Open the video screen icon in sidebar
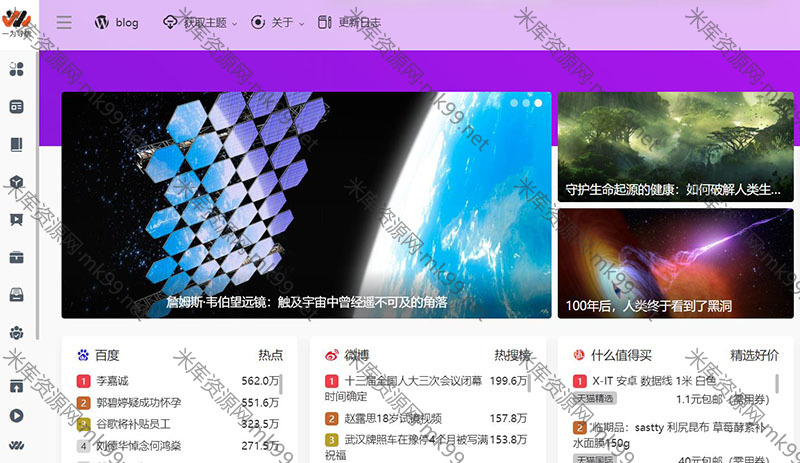800x463 pixels. pyautogui.click(x=16, y=220)
